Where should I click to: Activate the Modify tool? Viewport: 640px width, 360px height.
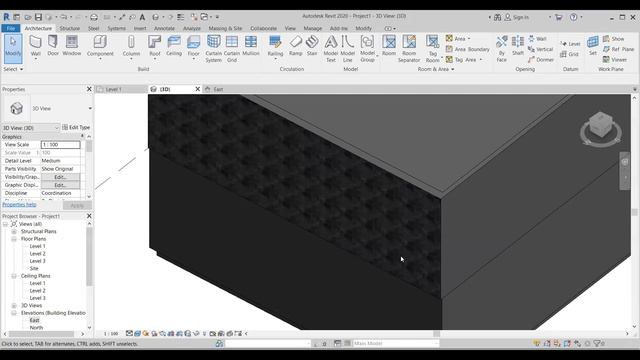[13, 48]
